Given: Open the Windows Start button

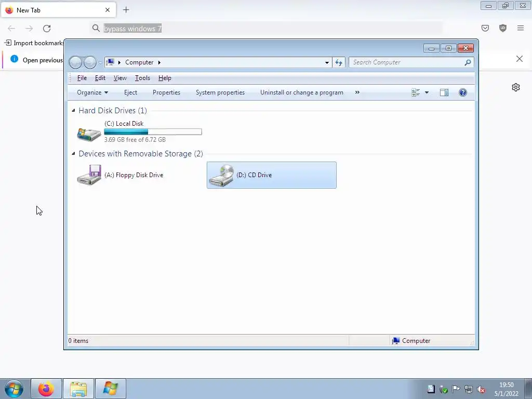Looking at the screenshot, I should [x=14, y=389].
